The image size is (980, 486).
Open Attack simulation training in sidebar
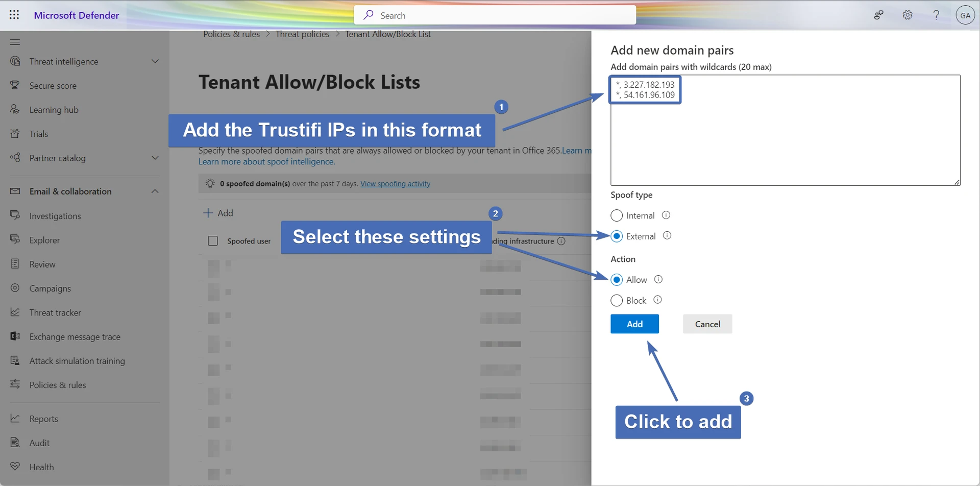(77, 361)
